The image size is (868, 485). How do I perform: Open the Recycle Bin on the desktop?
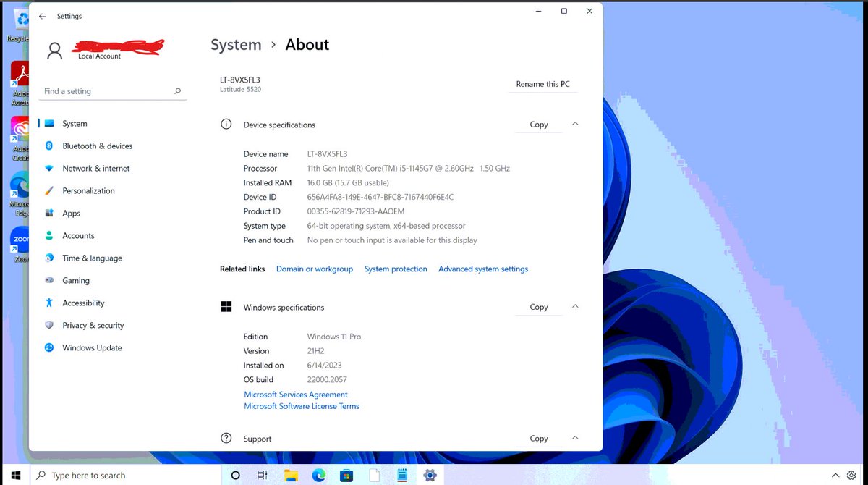(x=17, y=24)
